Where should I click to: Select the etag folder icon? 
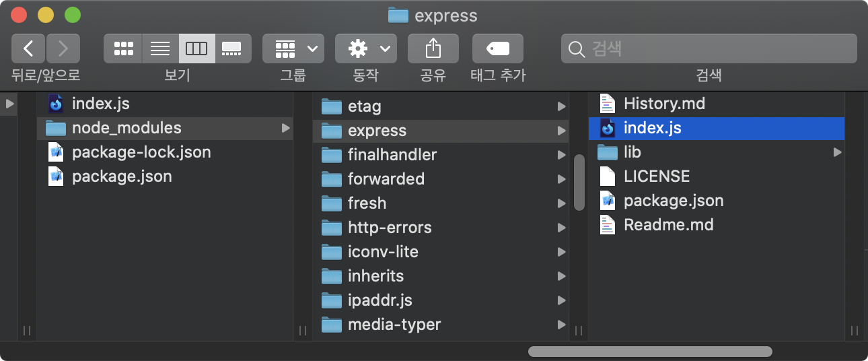coord(332,106)
